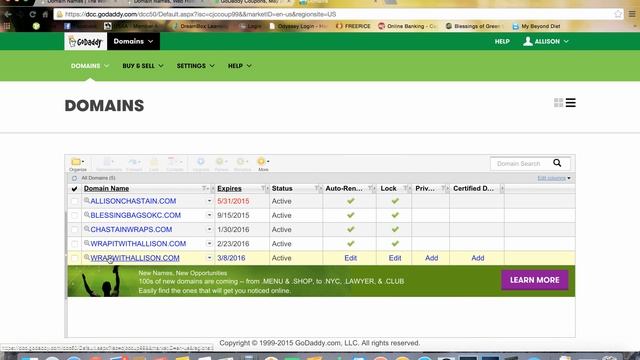Open the ALLISONCHASTAIN.COM domain link

[x=133, y=201]
